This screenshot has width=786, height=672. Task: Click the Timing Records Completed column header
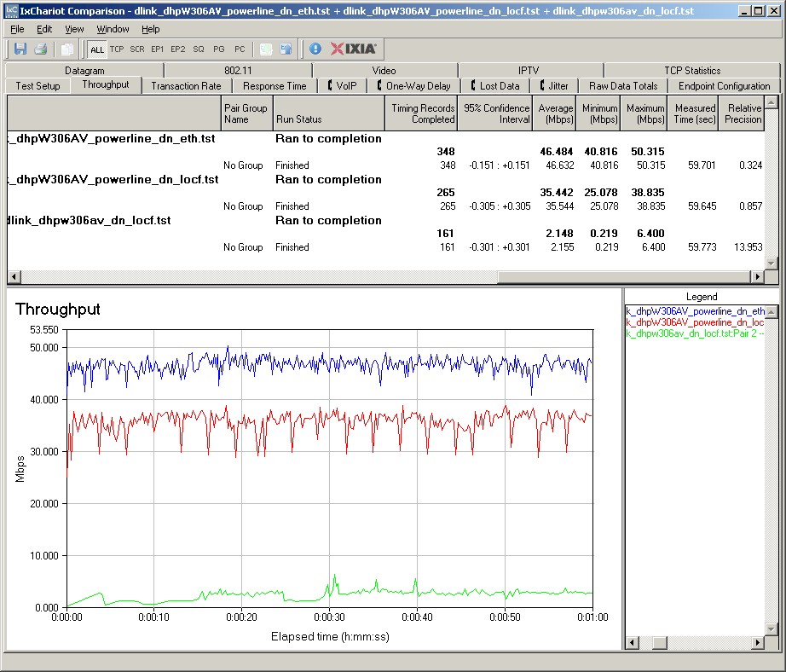pyautogui.click(x=421, y=113)
